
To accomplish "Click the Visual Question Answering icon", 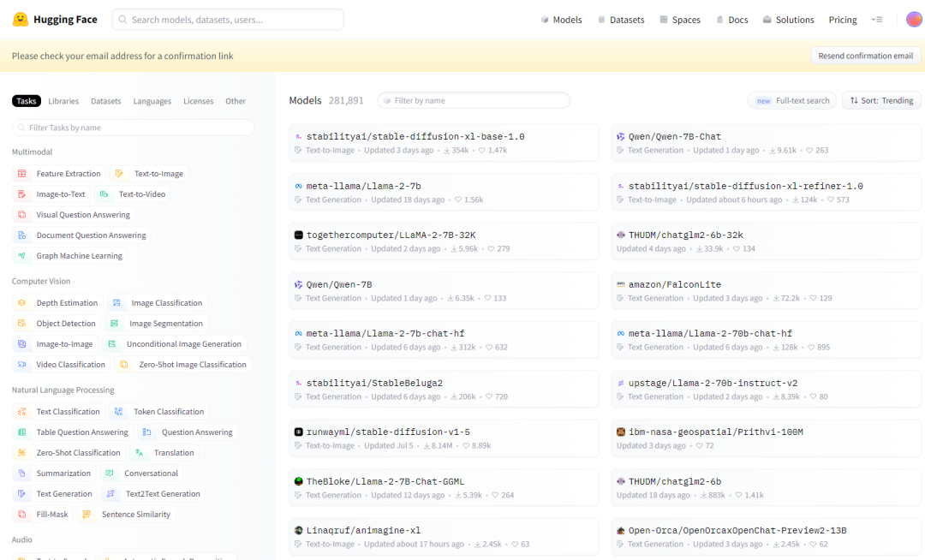I will pyautogui.click(x=21, y=215).
